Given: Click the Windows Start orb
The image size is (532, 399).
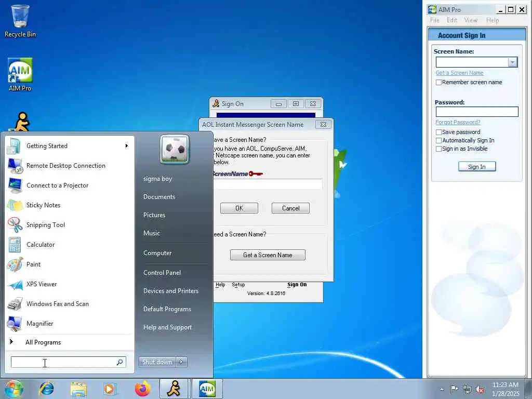Looking at the screenshot, I should tap(14, 389).
